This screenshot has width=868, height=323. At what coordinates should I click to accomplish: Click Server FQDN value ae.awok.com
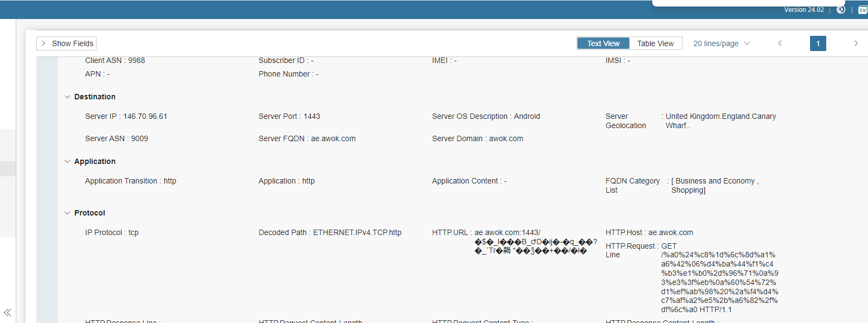click(333, 138)
